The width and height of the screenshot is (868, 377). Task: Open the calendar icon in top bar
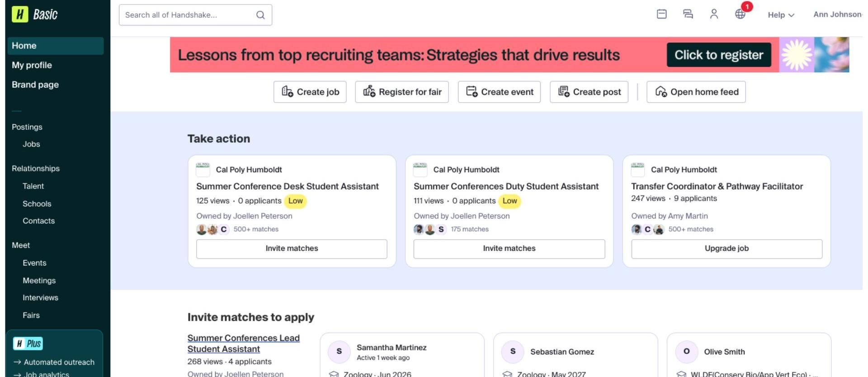coord(661,14)
